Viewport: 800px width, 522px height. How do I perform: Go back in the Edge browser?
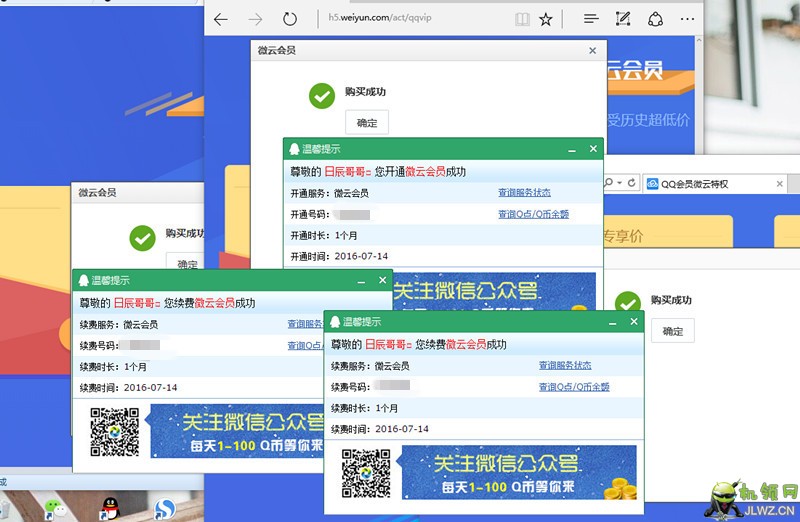click(220, 19)
